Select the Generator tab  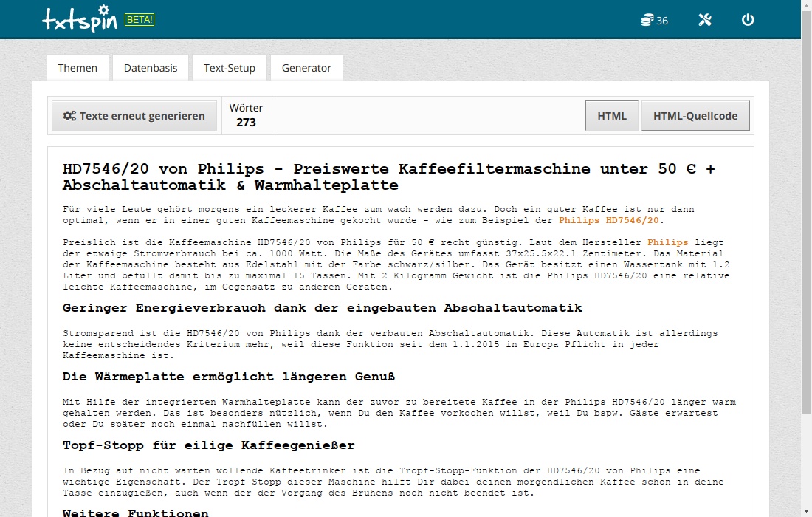pos(306,67)
